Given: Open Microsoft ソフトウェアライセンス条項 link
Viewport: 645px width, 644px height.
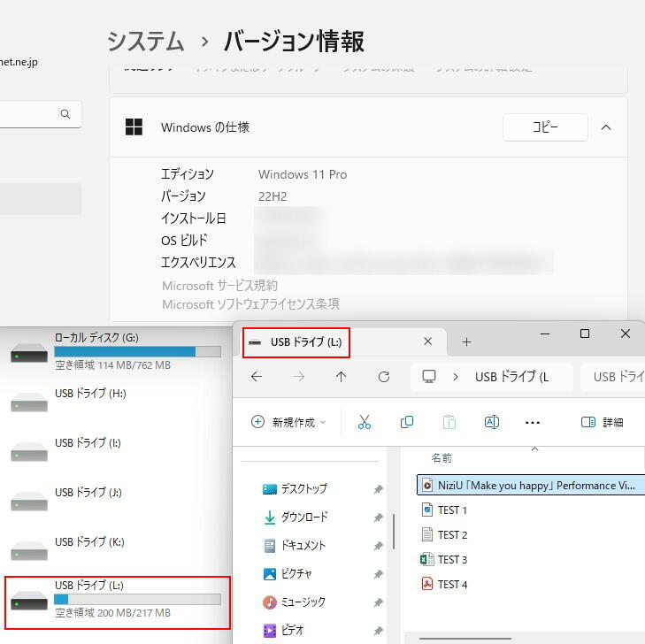Looking at the screenshot, I should pos(250,304).
